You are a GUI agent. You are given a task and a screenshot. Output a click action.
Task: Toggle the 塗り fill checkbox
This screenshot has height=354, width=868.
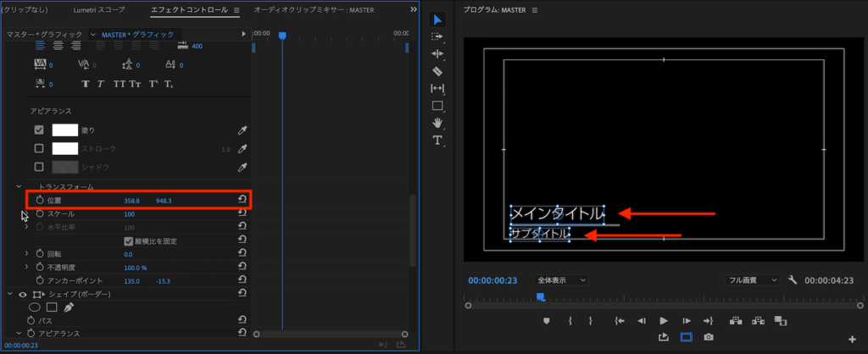click(39, 130)
